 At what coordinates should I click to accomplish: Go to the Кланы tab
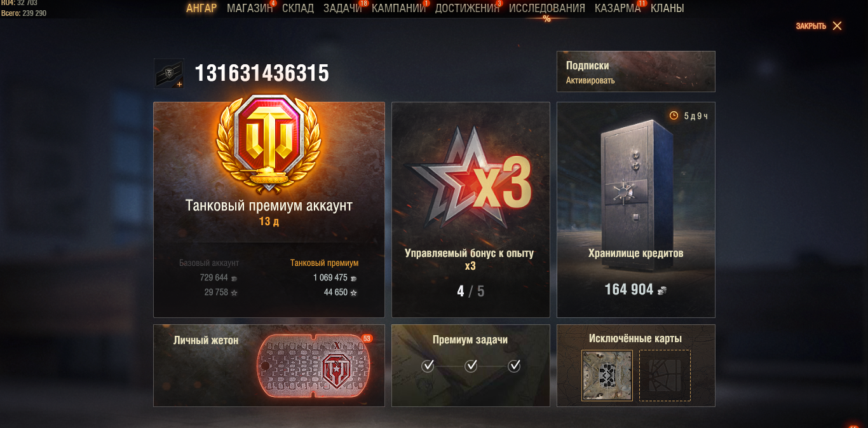[x=667, y=8]
